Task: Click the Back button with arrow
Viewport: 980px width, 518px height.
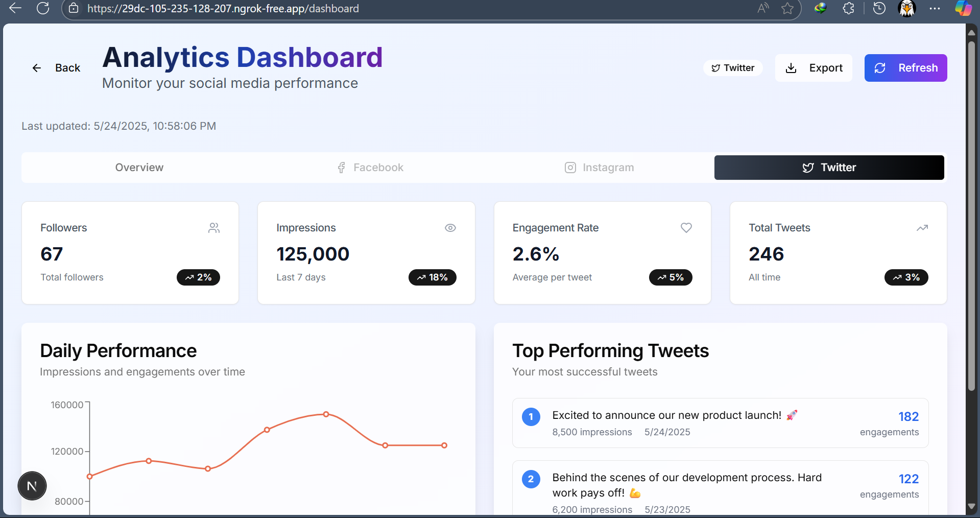Action: [x=56, y=68]
